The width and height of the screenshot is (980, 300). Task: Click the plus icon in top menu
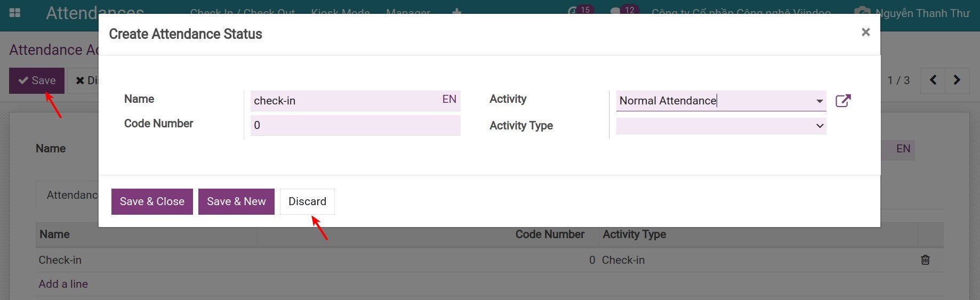point(457,12)
